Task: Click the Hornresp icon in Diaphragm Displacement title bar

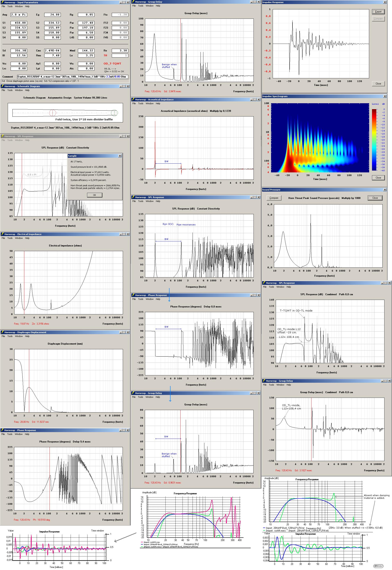Action: click(x=2, y=332)
